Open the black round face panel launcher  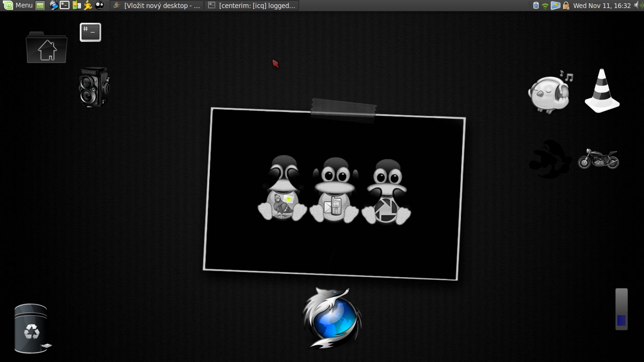99,5
